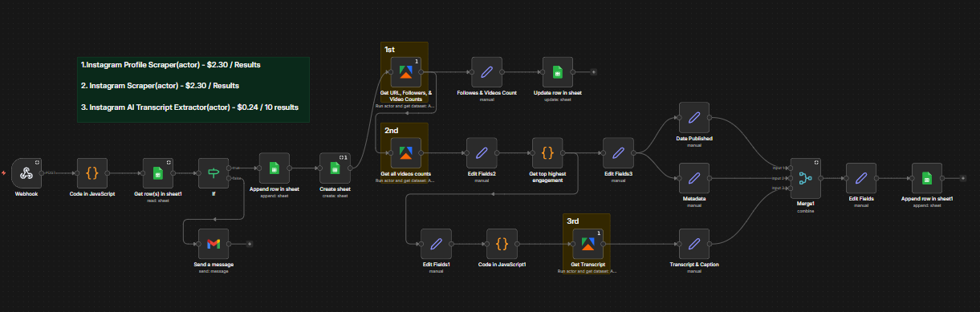Select the Webhook trigger node
The height and width of the screenshot is (312, 980).
pos(26,173)
